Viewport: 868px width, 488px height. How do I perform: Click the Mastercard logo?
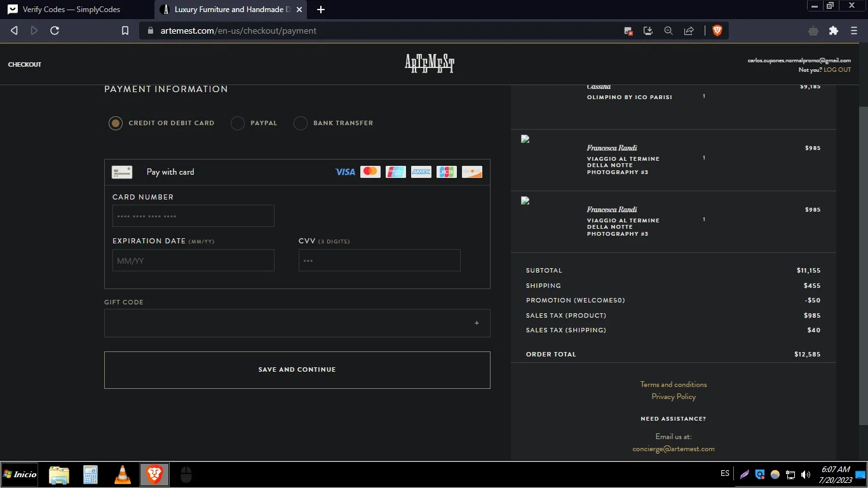(x=370, y=172)
